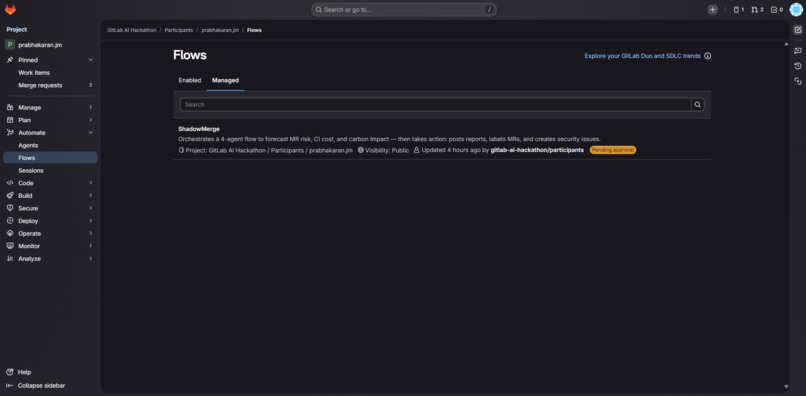Open pinned Merge requests
The height and width of the screenshot is (396, 806).
50,85
